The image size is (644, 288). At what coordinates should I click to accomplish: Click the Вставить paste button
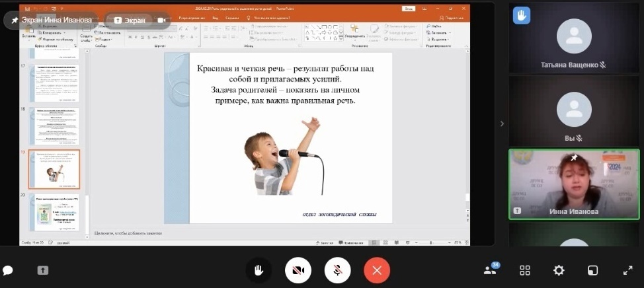(28, 32)
